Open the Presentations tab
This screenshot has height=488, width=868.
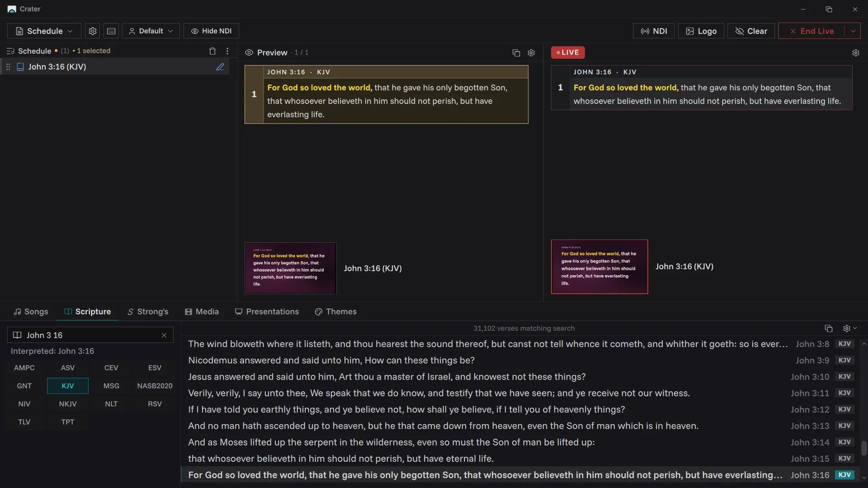tap(267, 312)
